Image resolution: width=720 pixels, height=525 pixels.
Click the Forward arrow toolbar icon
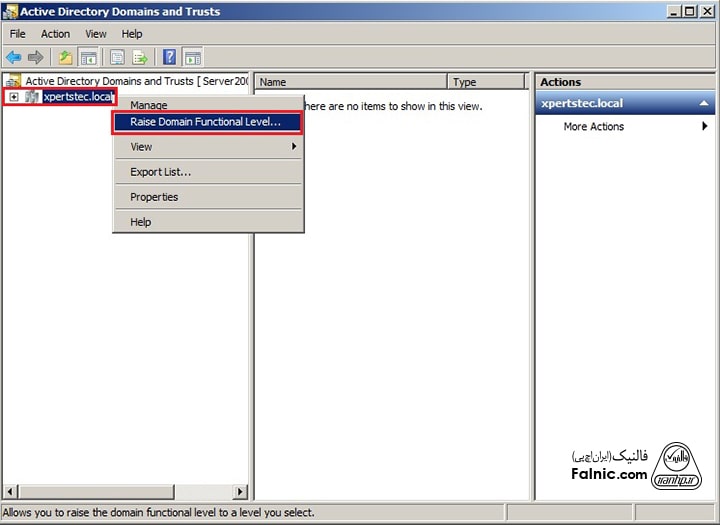[x=36, y=57]
